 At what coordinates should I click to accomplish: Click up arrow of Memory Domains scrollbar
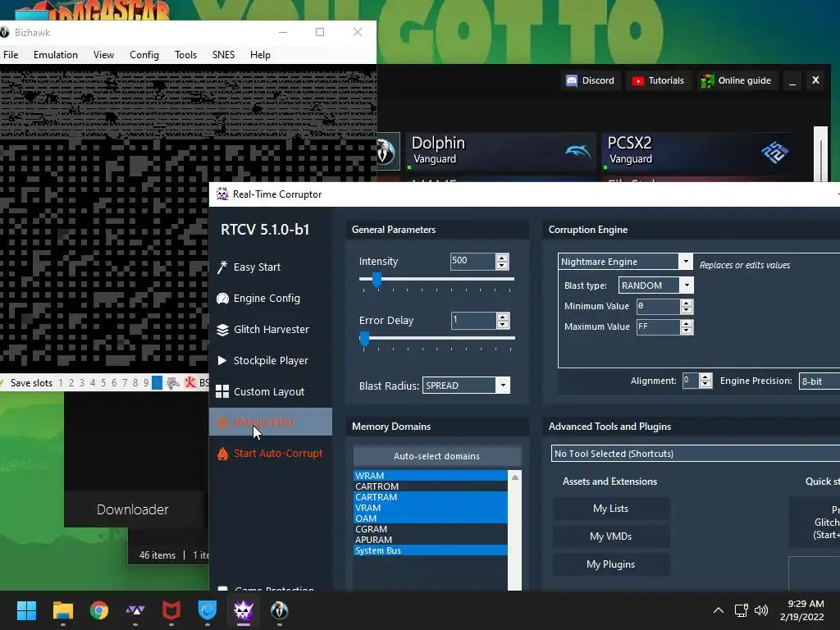coord(515,477)
